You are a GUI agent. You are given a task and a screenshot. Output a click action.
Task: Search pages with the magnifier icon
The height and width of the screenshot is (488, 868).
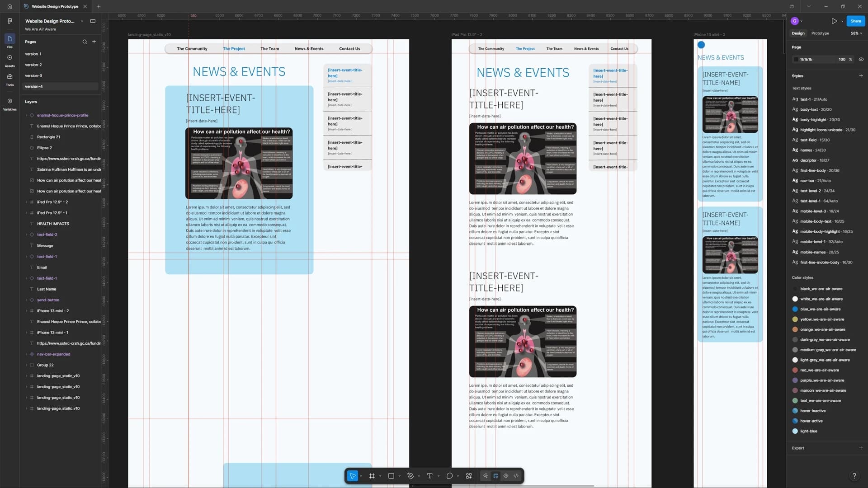click(85, 42)
